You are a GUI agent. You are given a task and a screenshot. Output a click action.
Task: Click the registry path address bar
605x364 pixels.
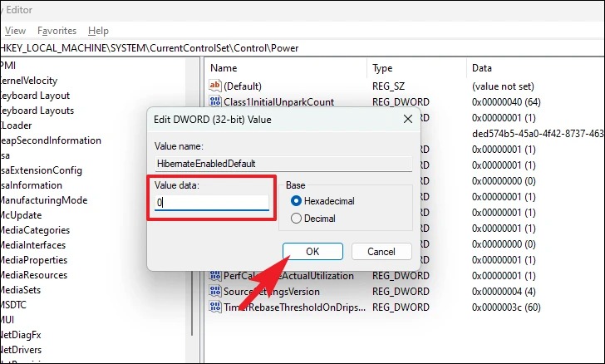click(x=302, y=48)
